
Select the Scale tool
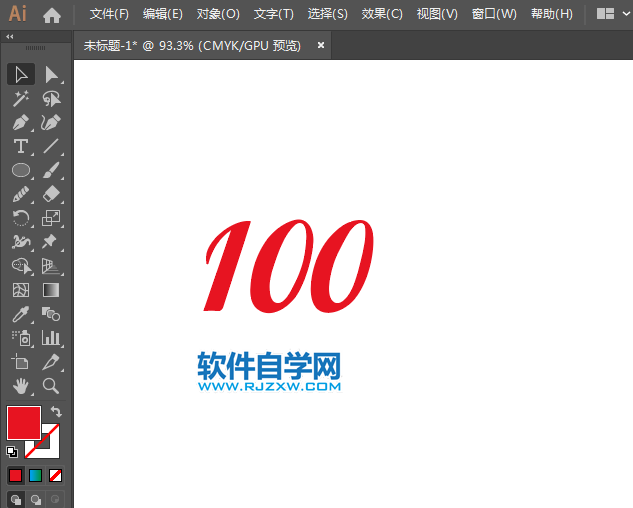click(51, 218)
